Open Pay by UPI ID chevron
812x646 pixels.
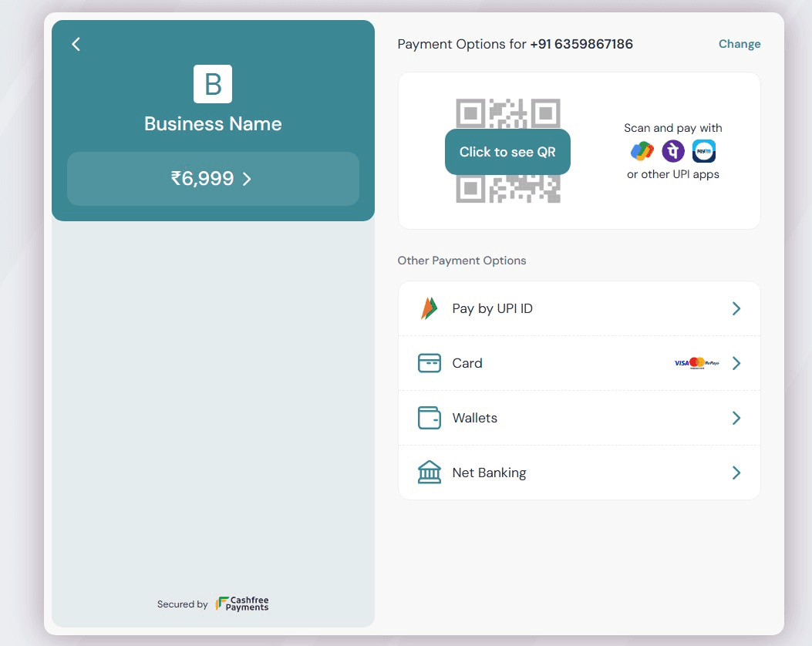[736, 308]
